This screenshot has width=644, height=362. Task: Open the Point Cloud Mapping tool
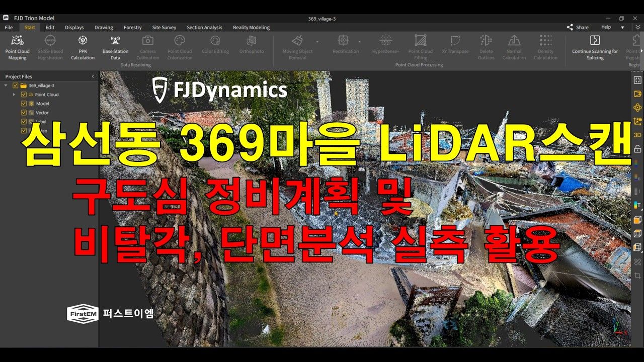[x=17, y=47]
